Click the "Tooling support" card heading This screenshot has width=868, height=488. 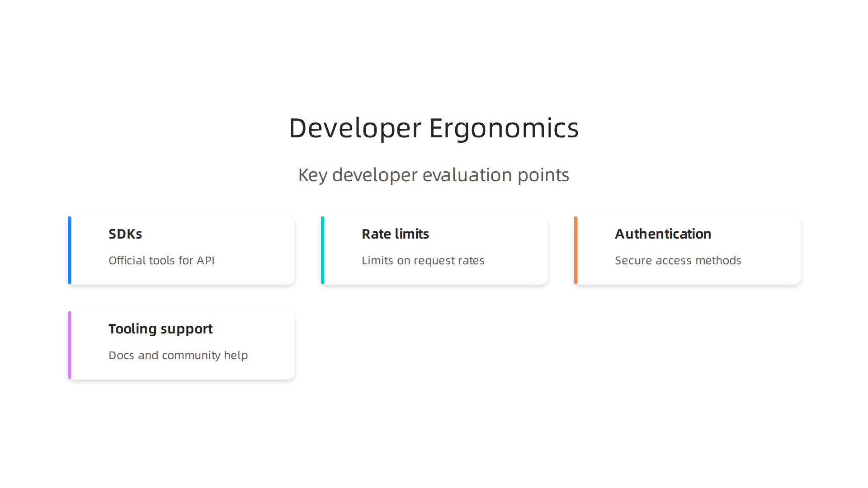160,329
